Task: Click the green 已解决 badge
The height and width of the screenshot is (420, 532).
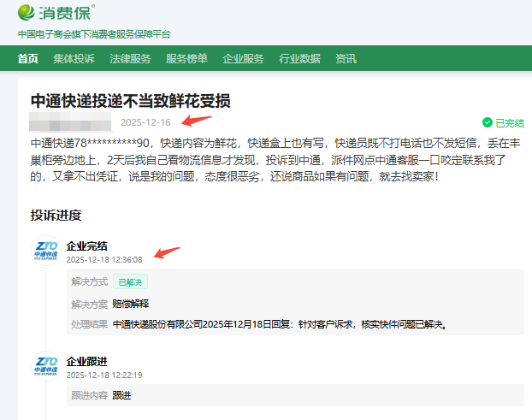Action: pos(131,281)
